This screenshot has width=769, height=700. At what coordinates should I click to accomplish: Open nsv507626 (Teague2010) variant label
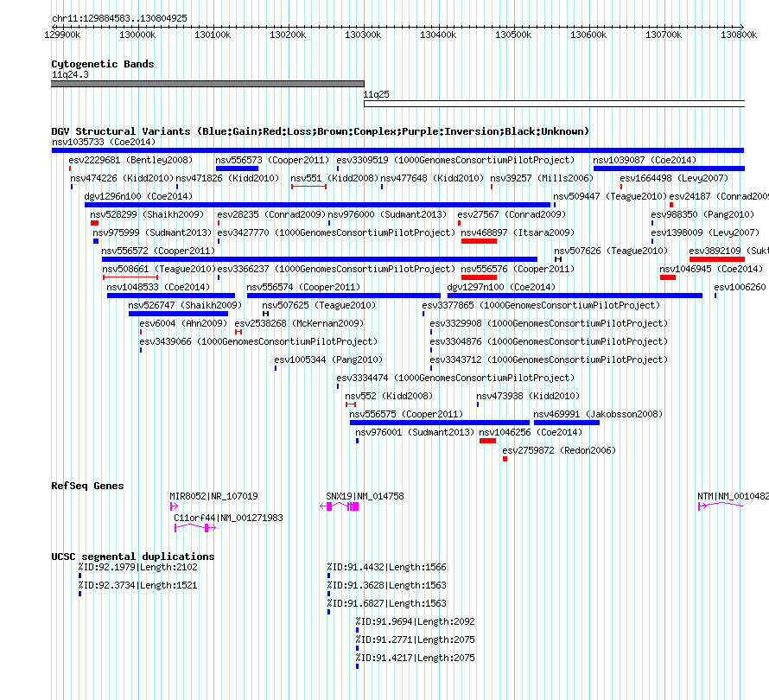tap(611, 251)
